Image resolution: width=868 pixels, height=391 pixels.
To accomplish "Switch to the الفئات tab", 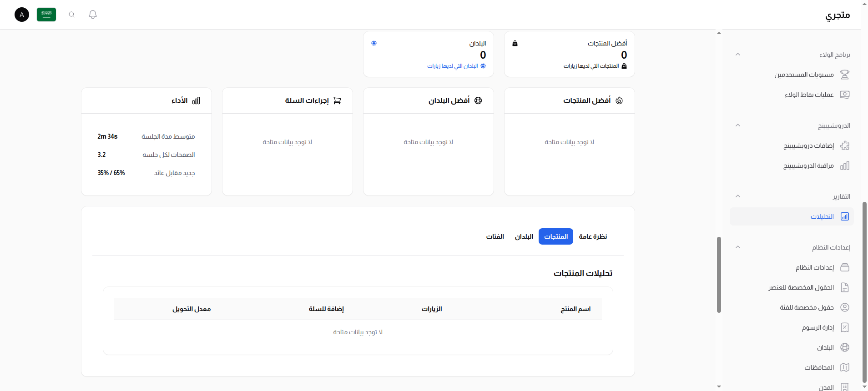I will coord(494,236).
